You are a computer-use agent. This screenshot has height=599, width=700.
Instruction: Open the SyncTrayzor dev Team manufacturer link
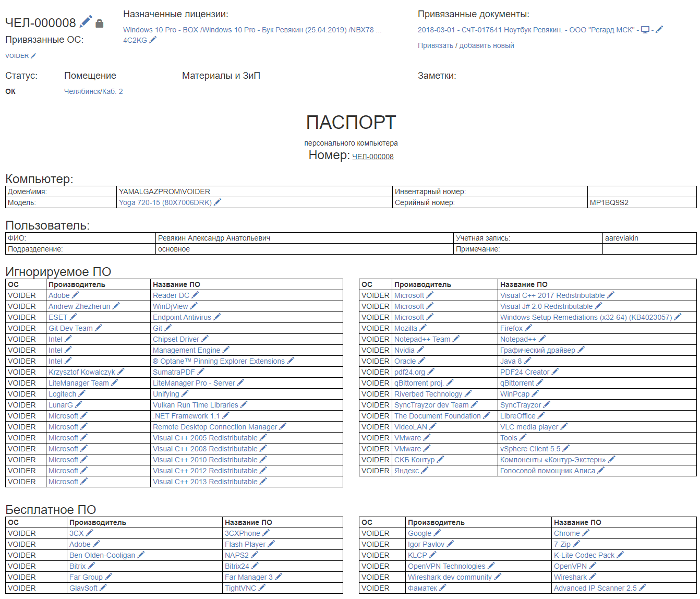[431, 405]
